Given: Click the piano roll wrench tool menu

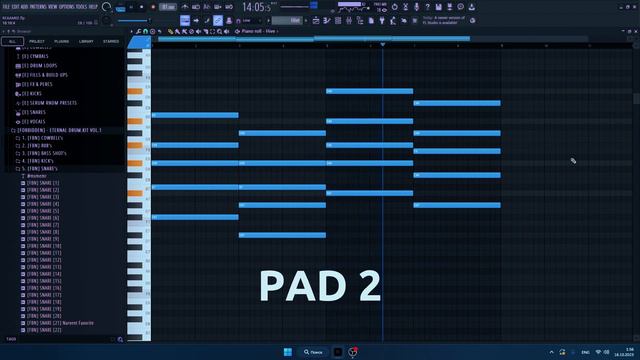Looking at the screenshot, I should click(139, 31).
